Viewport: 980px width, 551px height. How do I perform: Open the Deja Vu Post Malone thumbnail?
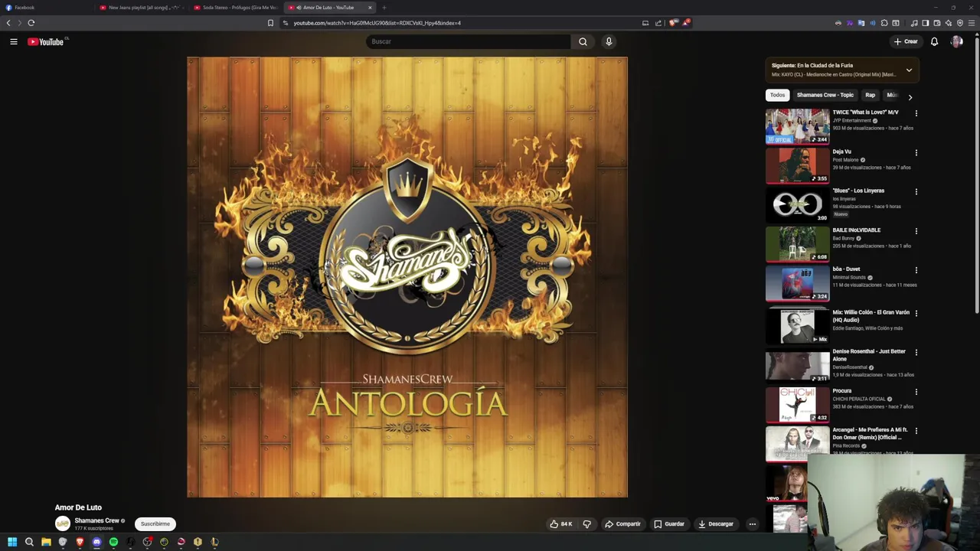(797, 165)
